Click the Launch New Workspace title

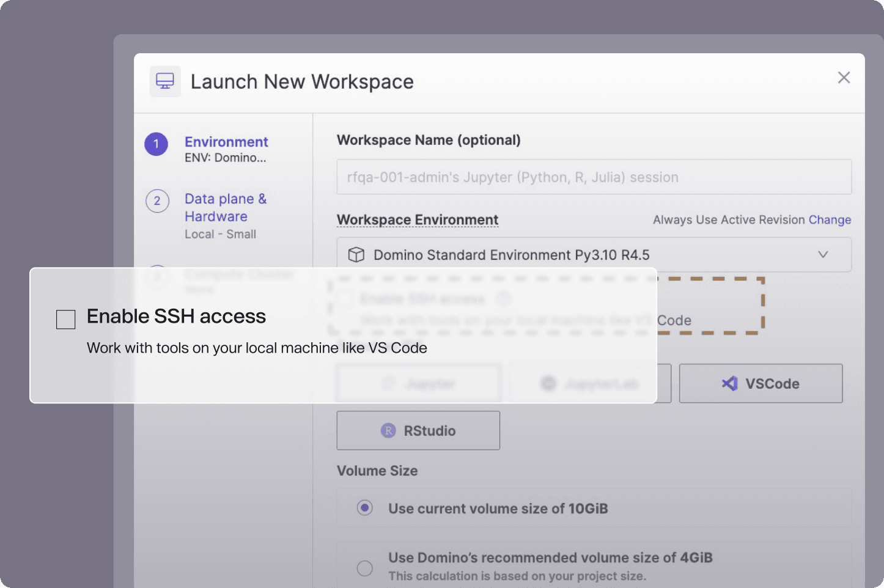point(302,82)
